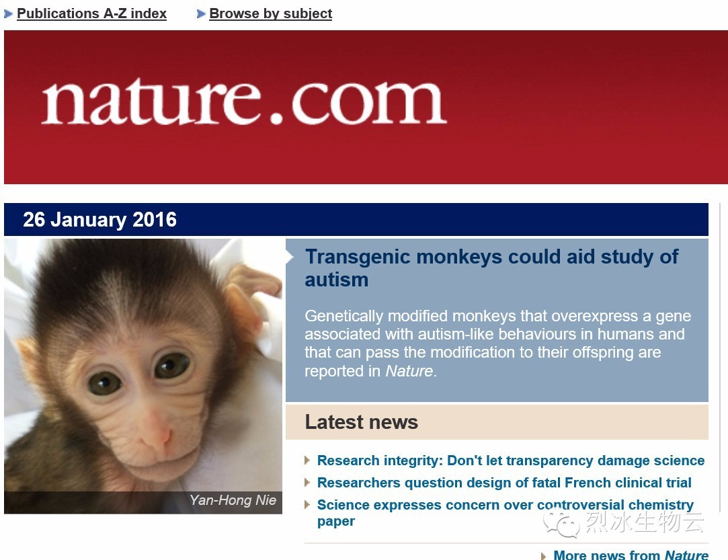Click the article summary about genetically modified monkeys

pos(497,343)
